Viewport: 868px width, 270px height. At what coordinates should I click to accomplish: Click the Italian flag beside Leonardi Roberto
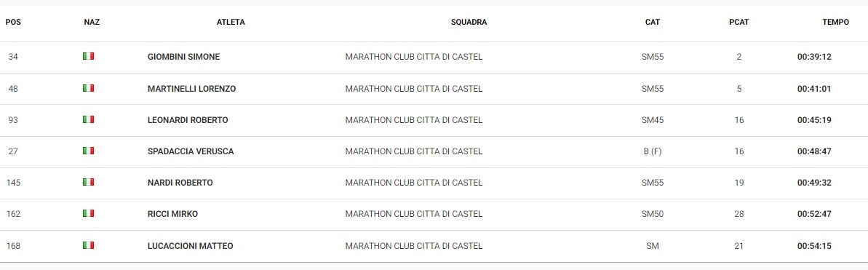89,119
